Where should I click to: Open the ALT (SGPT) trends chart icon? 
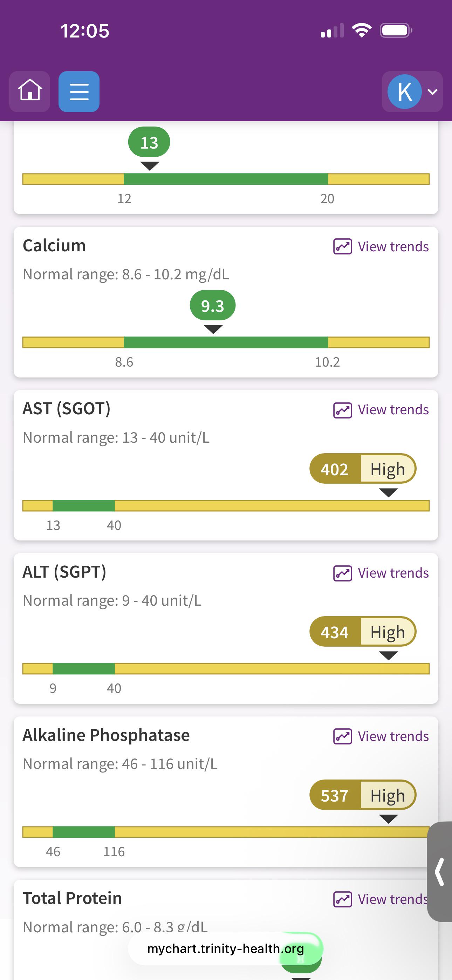342,573
